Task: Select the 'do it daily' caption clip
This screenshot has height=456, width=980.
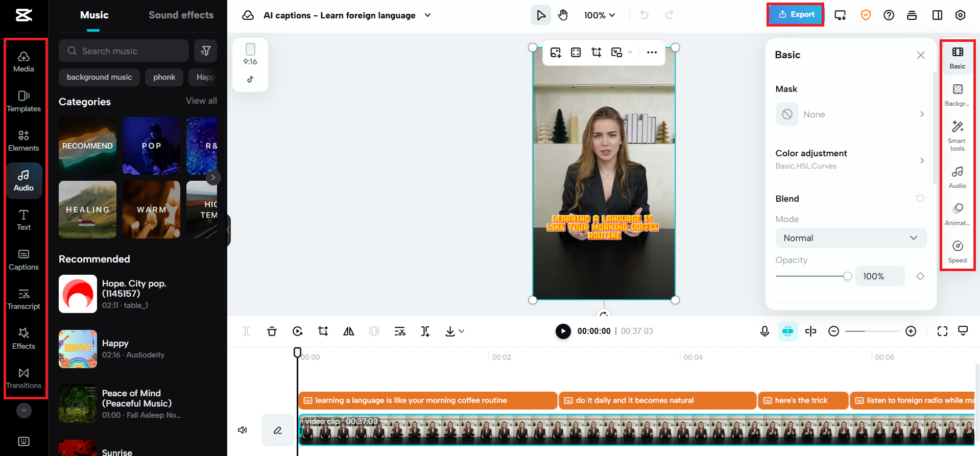Action: coord(658,400)
